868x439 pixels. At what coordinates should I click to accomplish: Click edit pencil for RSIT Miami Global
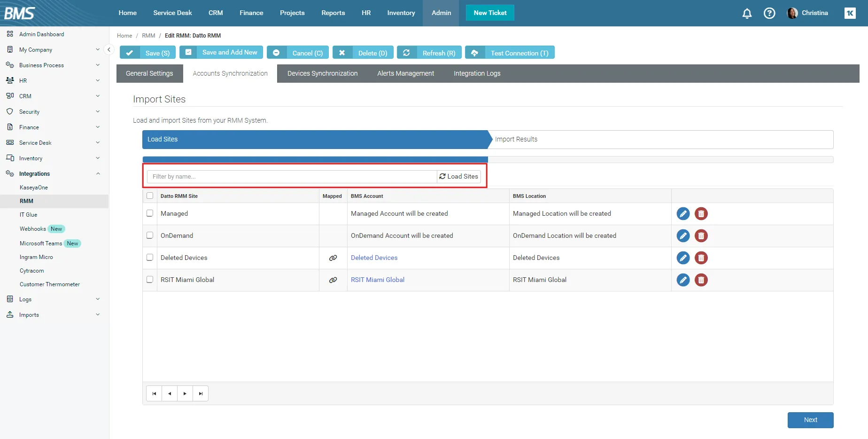click(x=683, y=280)
